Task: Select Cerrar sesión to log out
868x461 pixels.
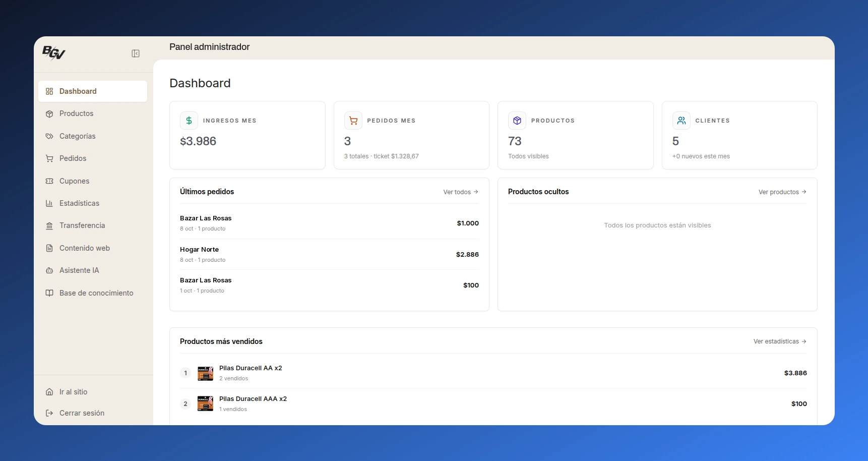Action: (x=93, y=413)
